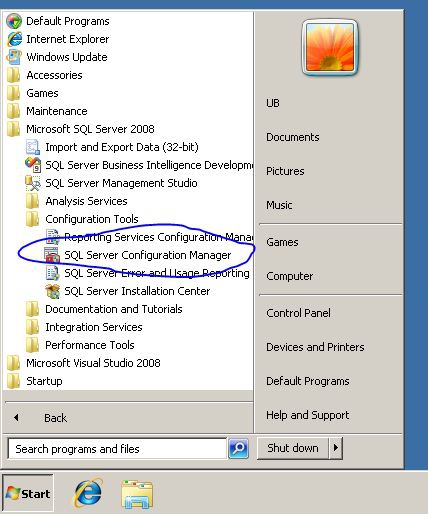
Task: Click the Shut down button
Action: click(x=293, y=448)
